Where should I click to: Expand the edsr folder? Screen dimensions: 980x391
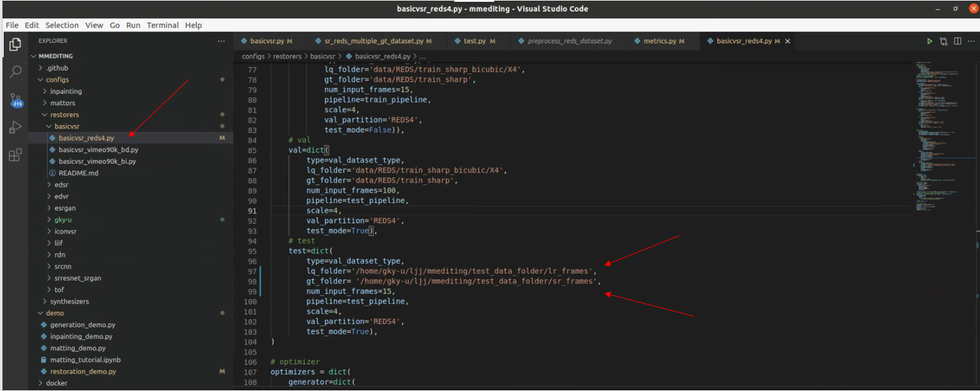pyautogui.click(x=49, y=184)
